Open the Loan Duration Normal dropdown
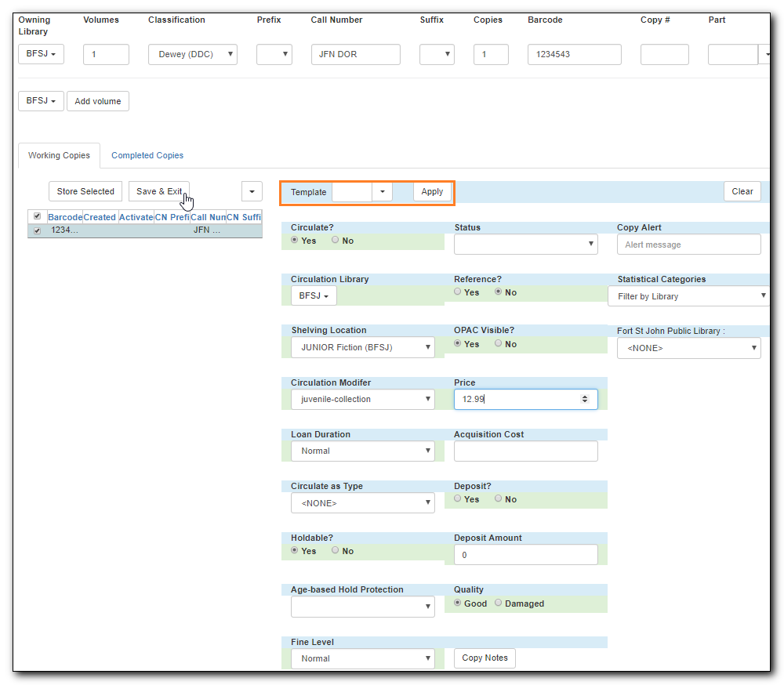The height and width of the screenshot is (685, 784). [x=363, y=451]
